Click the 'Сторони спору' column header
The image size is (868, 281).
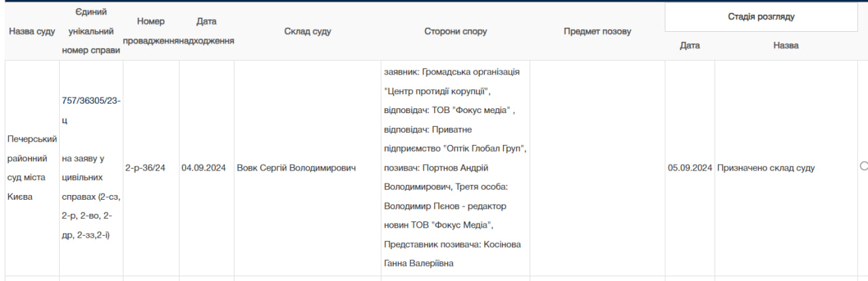pyautogui.click(x=455, y=32)
